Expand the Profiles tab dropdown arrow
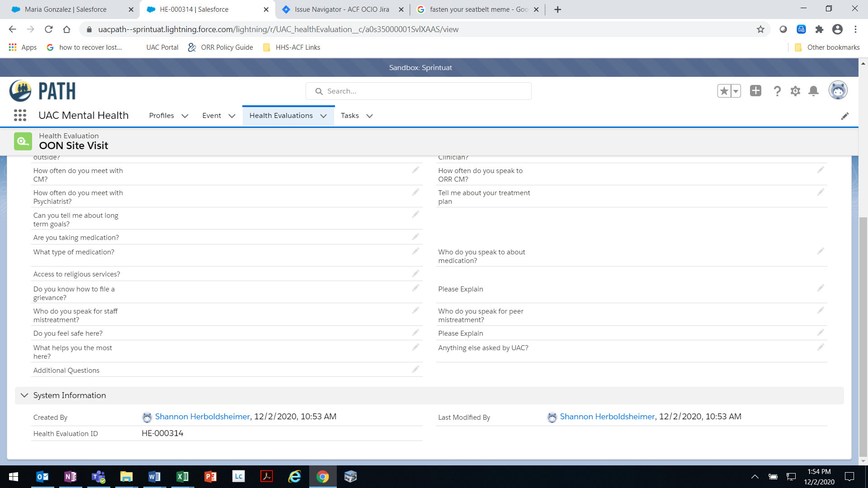Image resolution: width=868 pixels, height=488 pixels. click(x=185, y=116)
